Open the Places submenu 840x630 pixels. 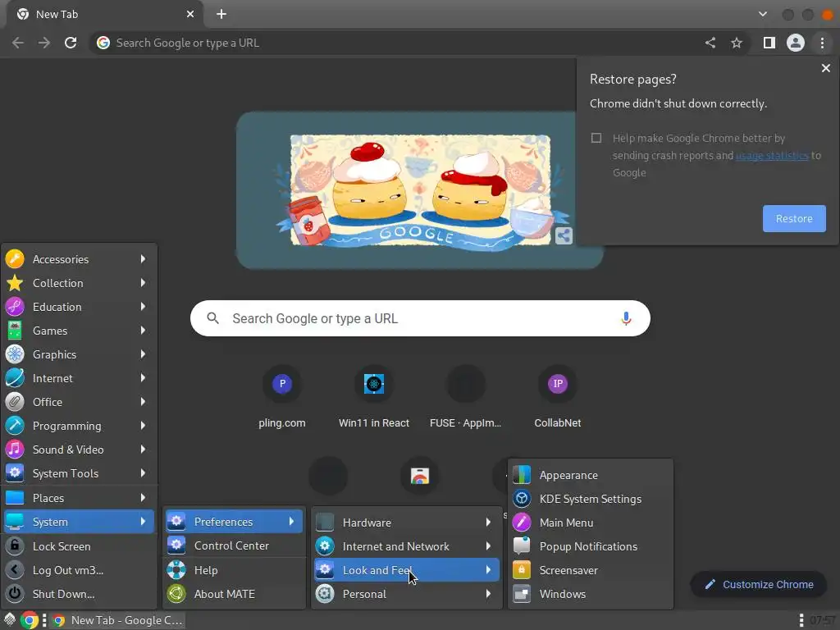tap(79, 498)
